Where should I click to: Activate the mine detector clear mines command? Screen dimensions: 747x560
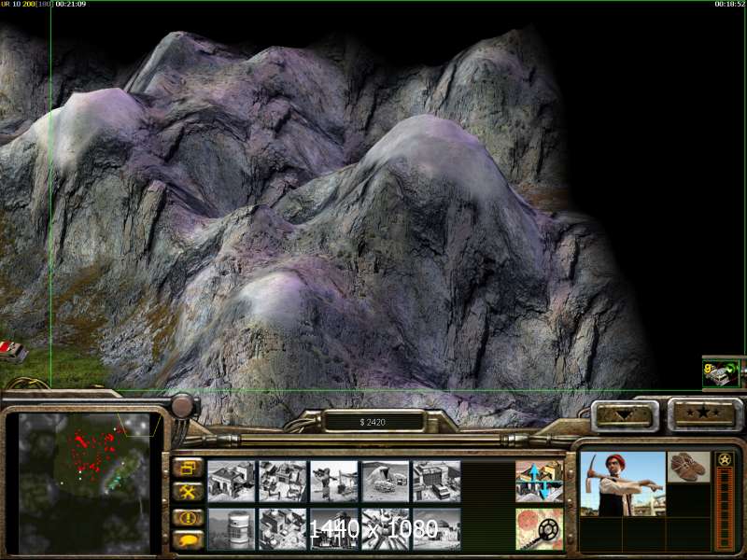tap(540, 529)
